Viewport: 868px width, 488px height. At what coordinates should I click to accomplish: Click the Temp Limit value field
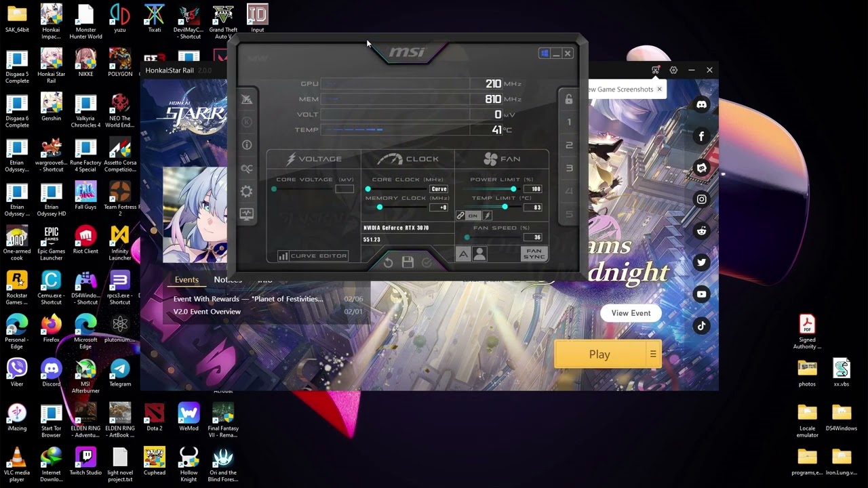(x=533, y=207)
